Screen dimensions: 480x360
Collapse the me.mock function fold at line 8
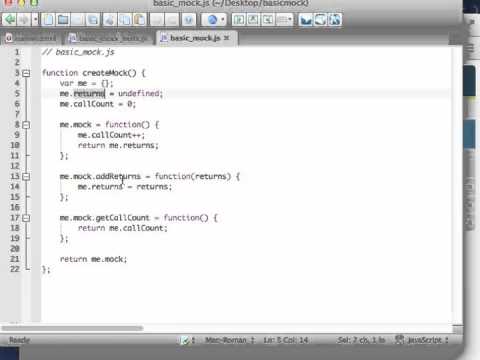pyautogui.click(x=26, y=125)
